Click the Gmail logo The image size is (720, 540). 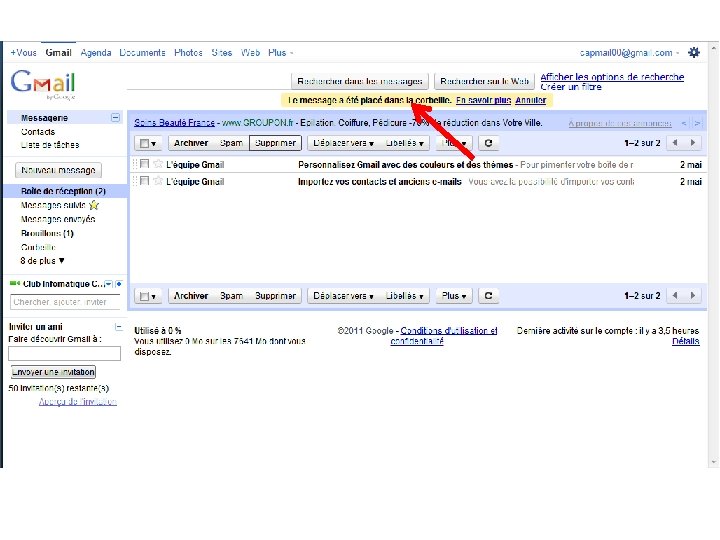[x=43, y=84]
